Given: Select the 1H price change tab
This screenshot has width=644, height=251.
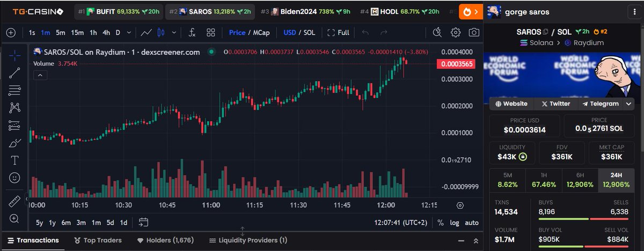Looking at the screenshot, I should click(x=543, y=180).
